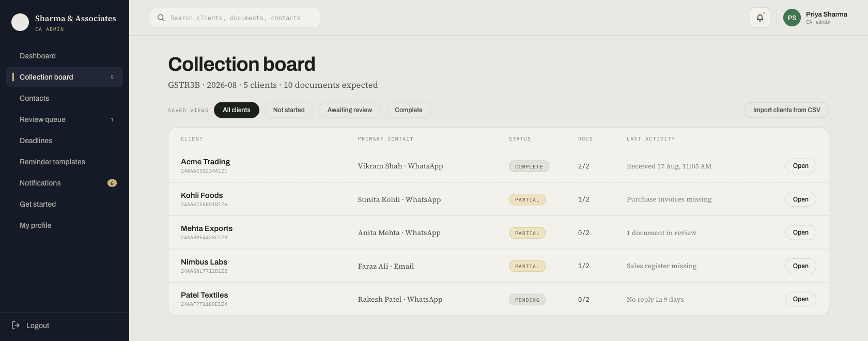Open the Acme Trading row
The height and width of the screenshot is (341, 868).
click(x=801, y=166)
